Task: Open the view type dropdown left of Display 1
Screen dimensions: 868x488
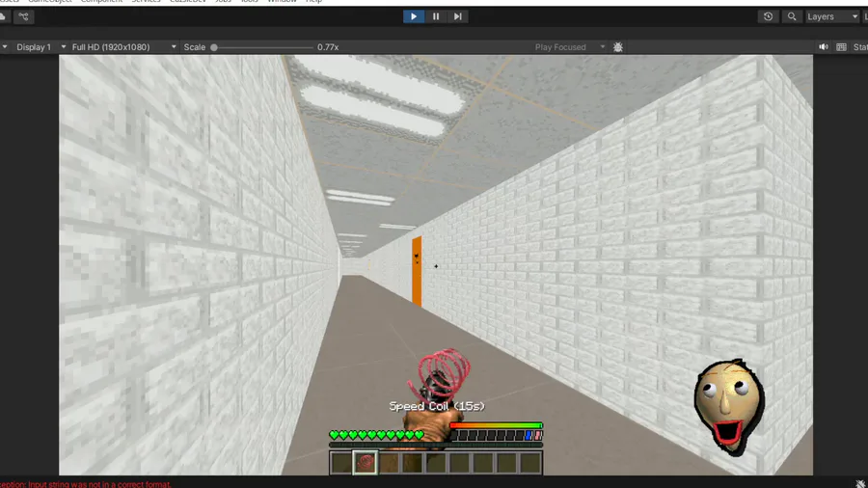Action: click(x=5, y=47)
